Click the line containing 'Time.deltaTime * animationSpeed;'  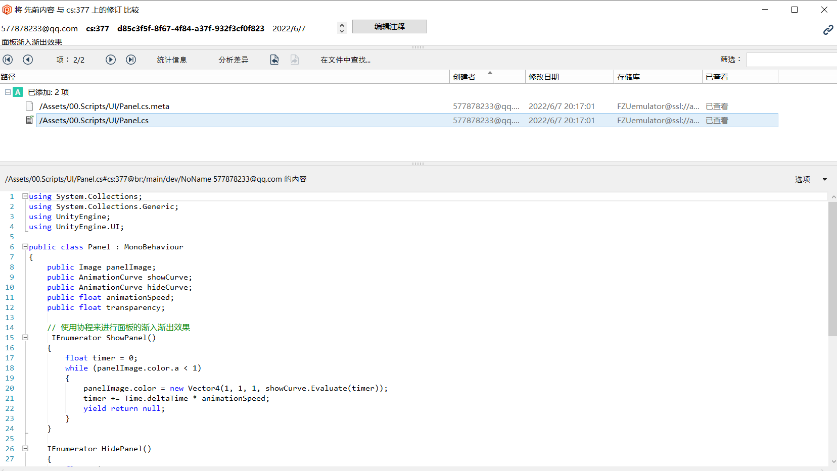click(x=176, y=398)
